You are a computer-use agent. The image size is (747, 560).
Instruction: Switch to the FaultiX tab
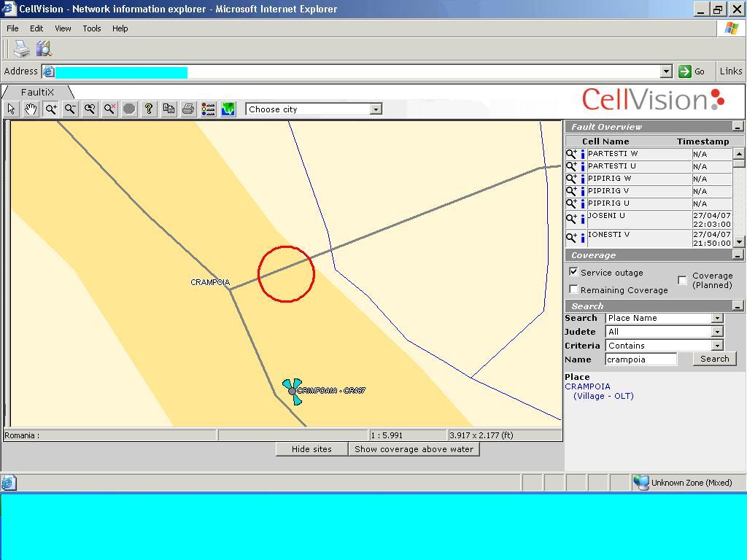(x=38, y=92)
